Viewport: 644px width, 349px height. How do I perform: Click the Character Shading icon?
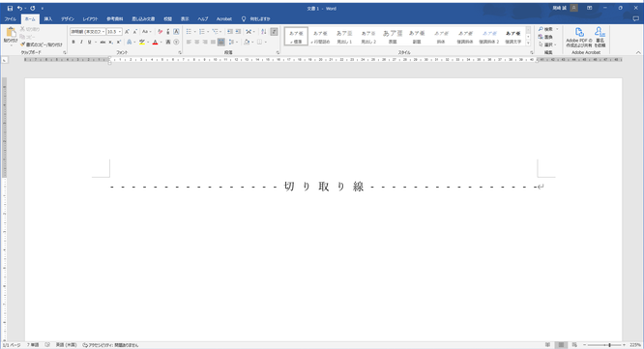[x=168, y=42]
